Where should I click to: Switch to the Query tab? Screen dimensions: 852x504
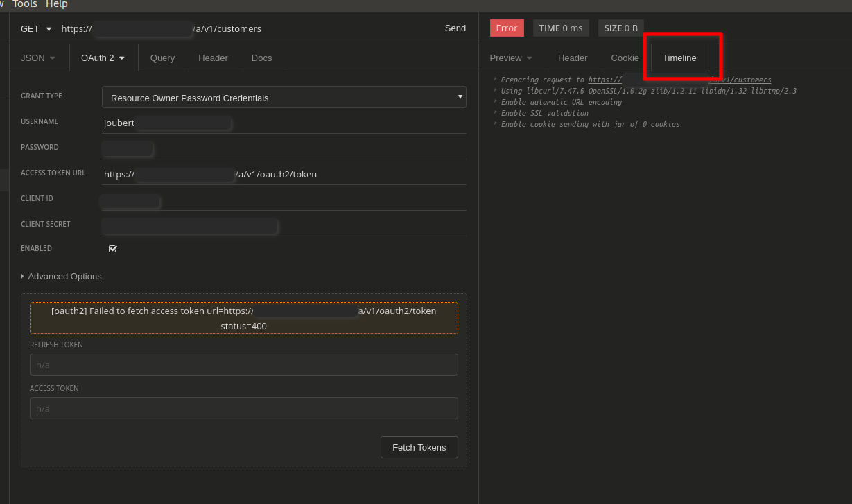(x=162, y=58)
